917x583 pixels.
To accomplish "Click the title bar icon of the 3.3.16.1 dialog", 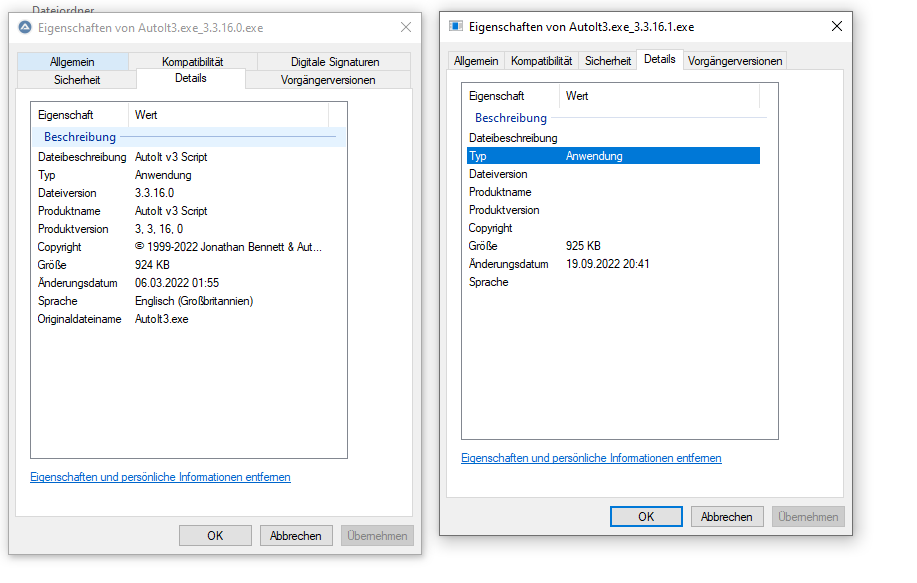I will click(x=456, y=26).
